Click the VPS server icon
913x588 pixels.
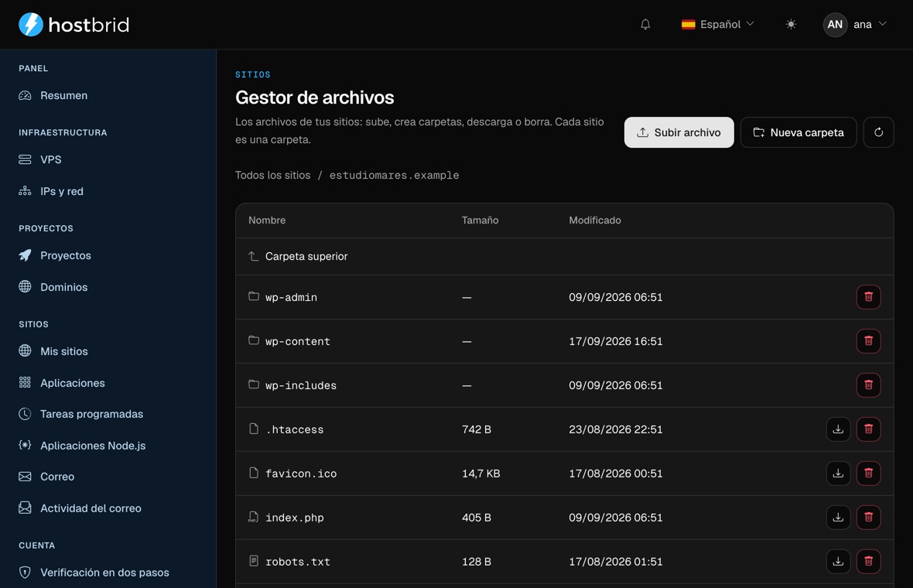tap(25, 159)
